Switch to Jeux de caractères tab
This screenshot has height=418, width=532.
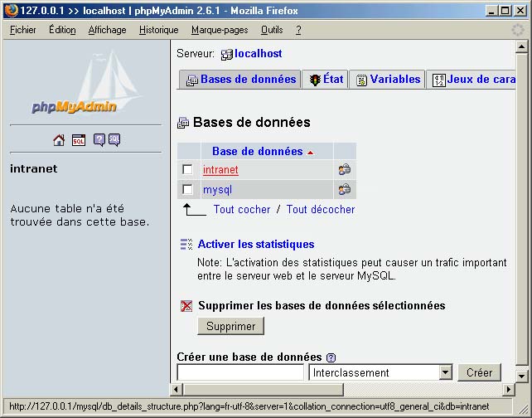coord(472,80)
